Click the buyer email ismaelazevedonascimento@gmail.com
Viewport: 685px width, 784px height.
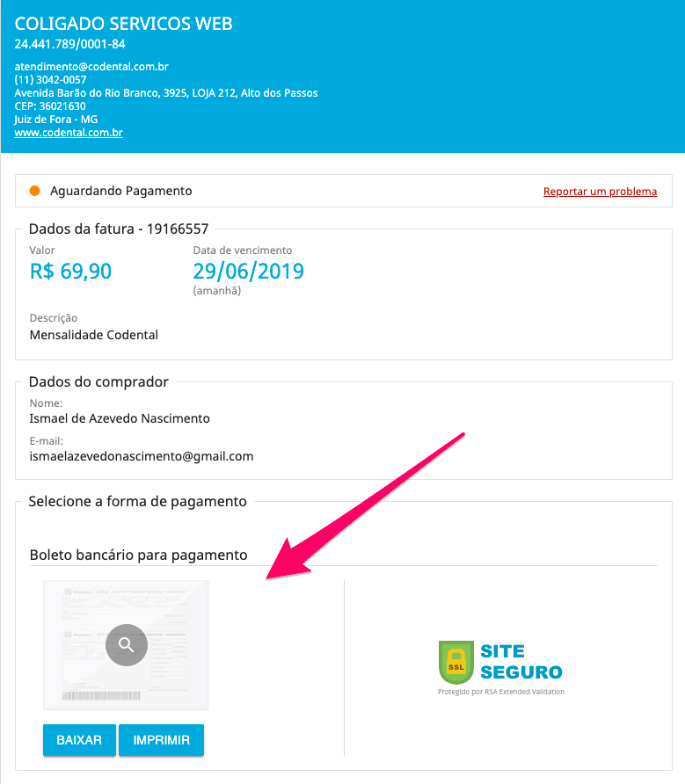[142, 456]
